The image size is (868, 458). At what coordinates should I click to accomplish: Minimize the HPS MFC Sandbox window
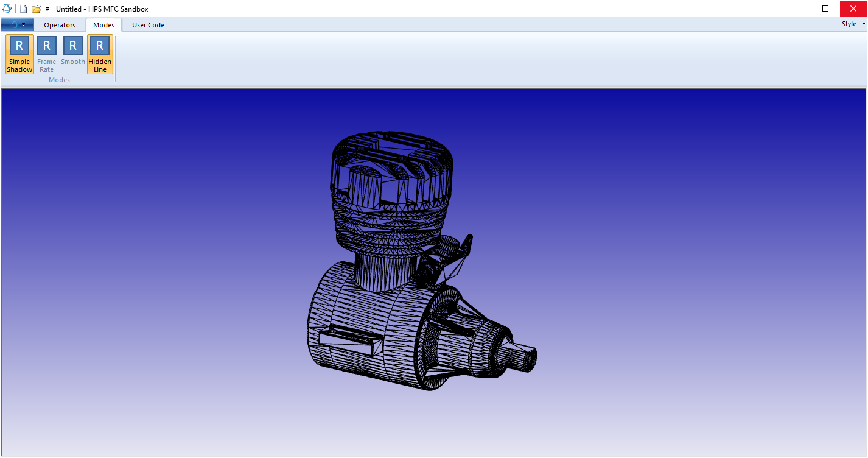coord(797,9)
